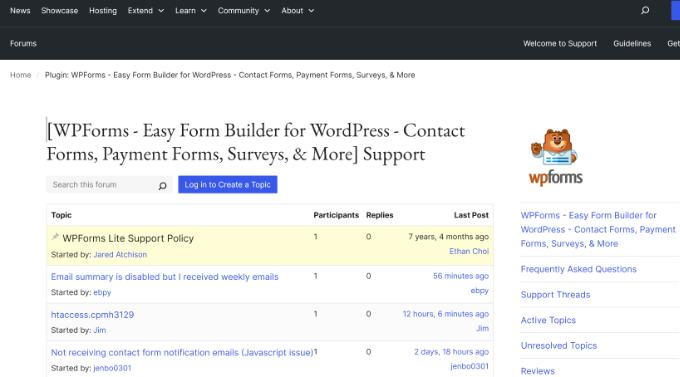680x377 pixels.
Task: Open the htaccess.cpmh3129 topic
Action: pos(92,315)
